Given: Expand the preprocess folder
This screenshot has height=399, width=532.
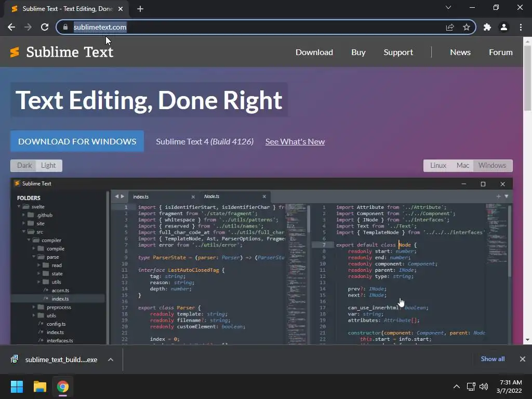Looking at the screenshot, I should pyautogui.click(x=34, y=307).
